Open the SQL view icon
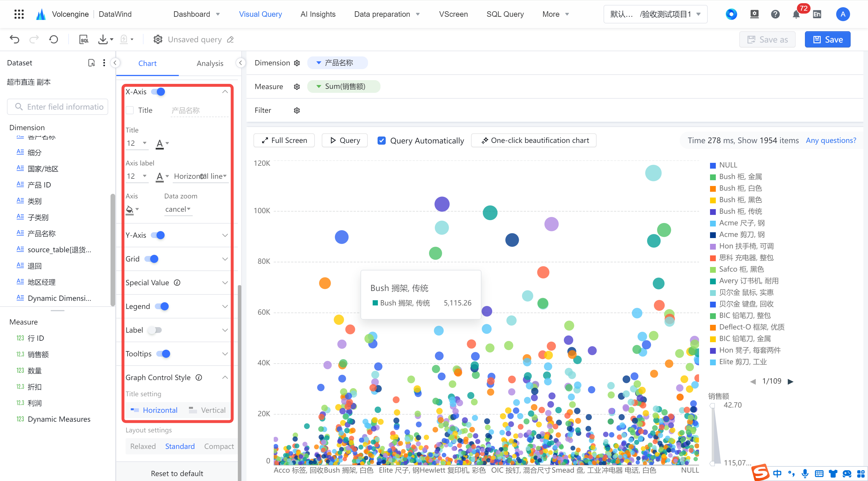Image resolution: width=868 pixels, height=481 pixels. pyautogui.click(x=84, y=39)
